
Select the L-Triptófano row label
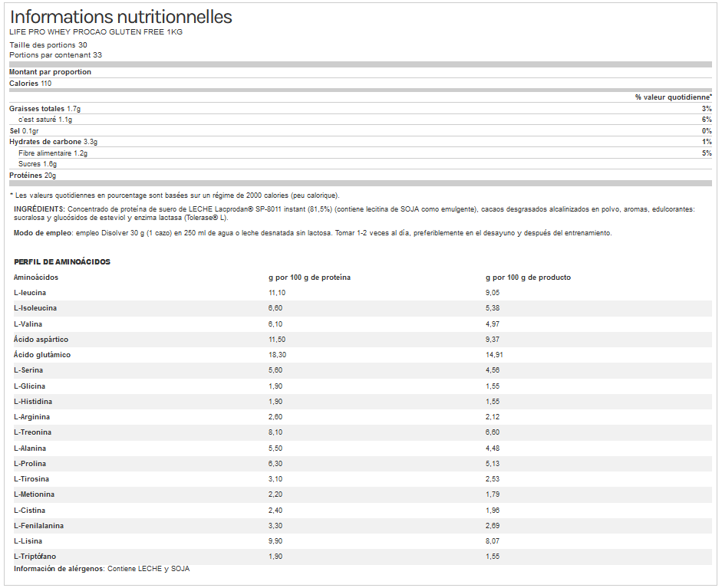(x=35, y=556)
